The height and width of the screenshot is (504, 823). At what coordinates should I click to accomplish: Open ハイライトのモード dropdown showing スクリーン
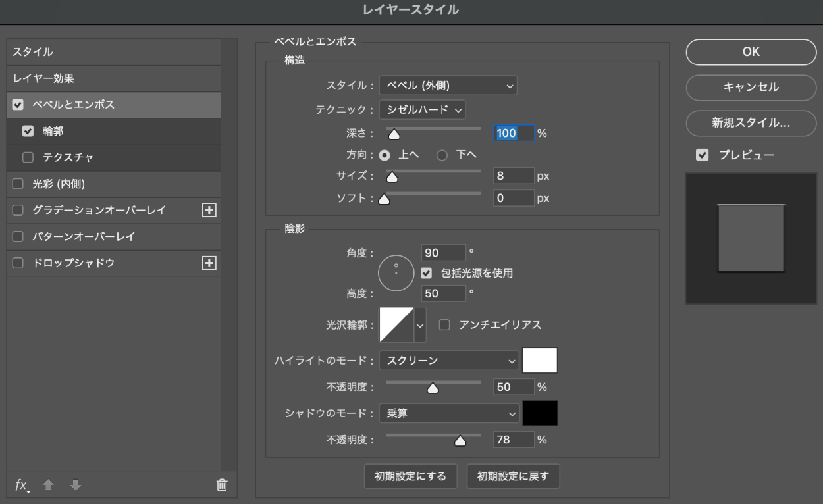click(449, 361)
